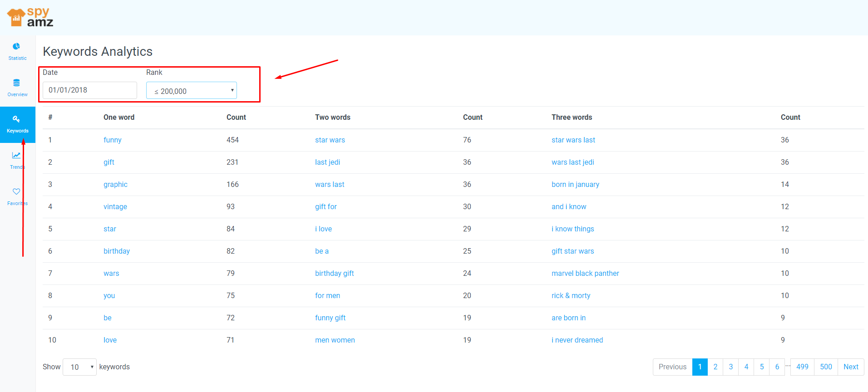868x392 pixels.
Task: Click the Previous pagination button
Action: click(672, 367)
